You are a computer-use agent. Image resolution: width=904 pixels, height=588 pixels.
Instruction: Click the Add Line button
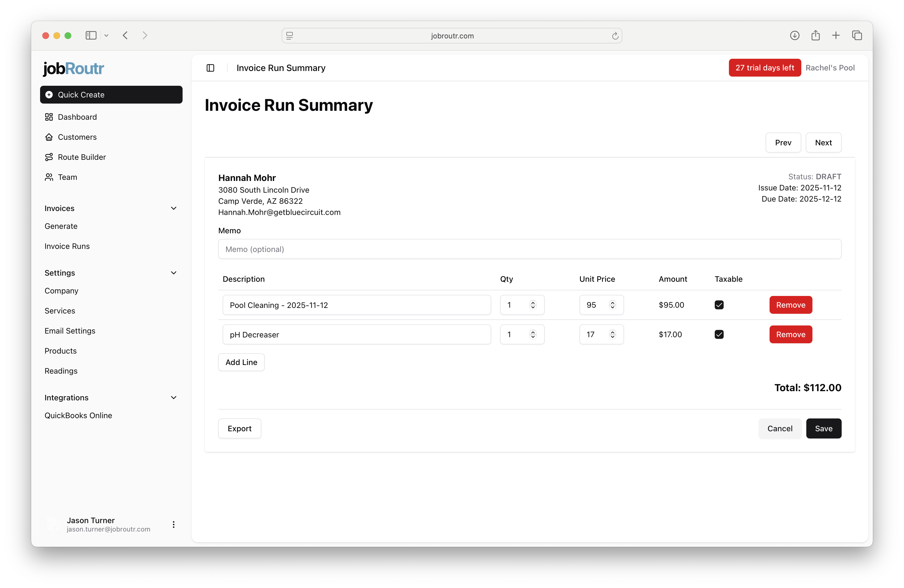(241, 362)
